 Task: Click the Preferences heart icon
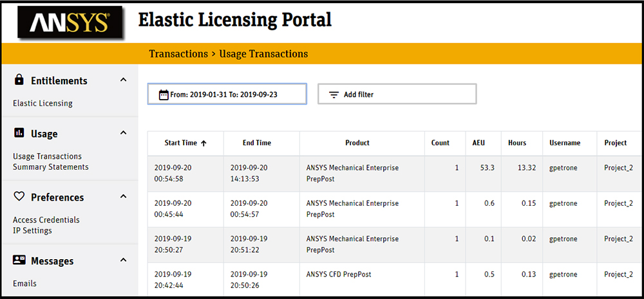[19, 197]
